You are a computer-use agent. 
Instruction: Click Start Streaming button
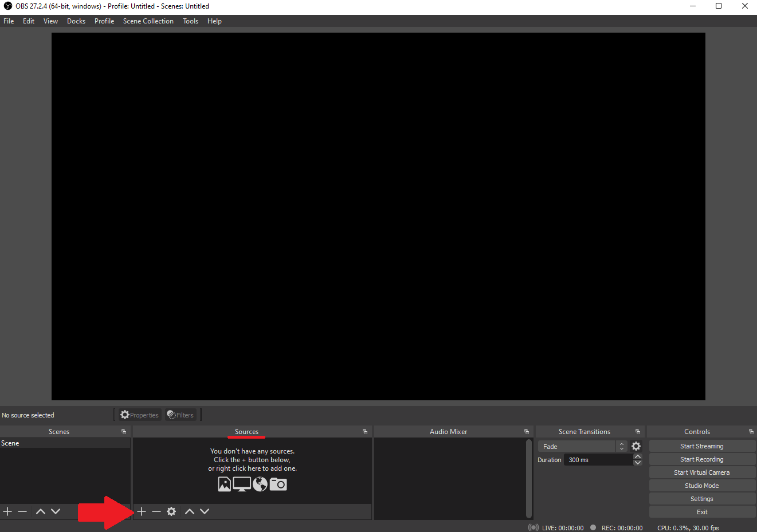click(x=702, y=446)
